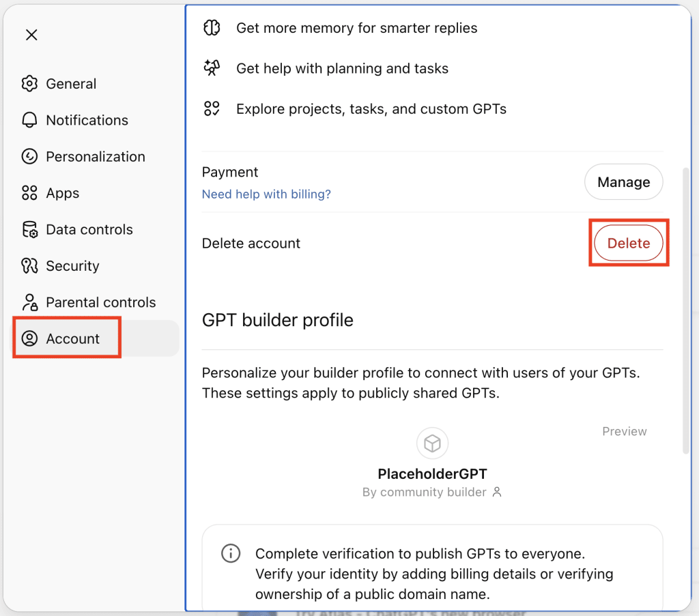Click the Notifications bell icon
Image resolution: width=699 pixels, height=616 pixels.
(29, 120)
